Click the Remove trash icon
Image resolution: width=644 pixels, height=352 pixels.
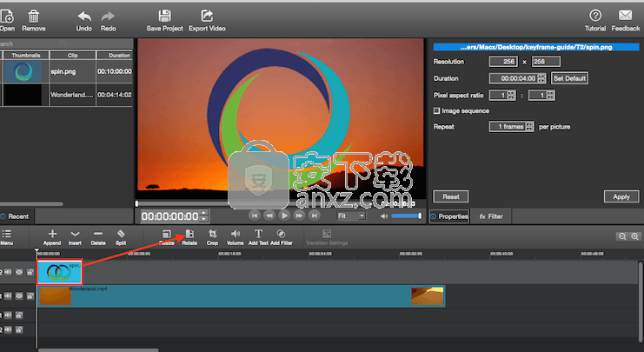pyautogui.click(x=34, y=17)
